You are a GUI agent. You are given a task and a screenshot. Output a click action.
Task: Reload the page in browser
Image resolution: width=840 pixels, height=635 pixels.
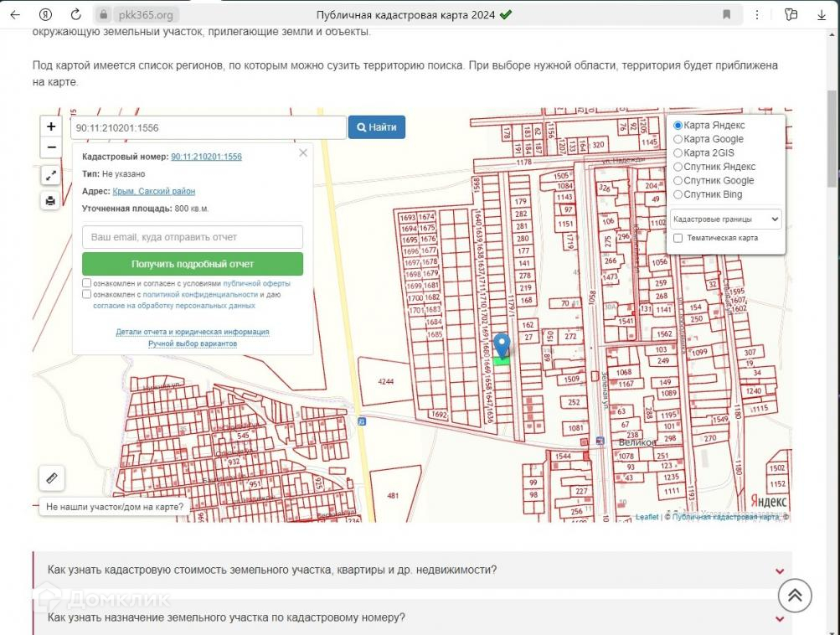[x=75, y=14]
